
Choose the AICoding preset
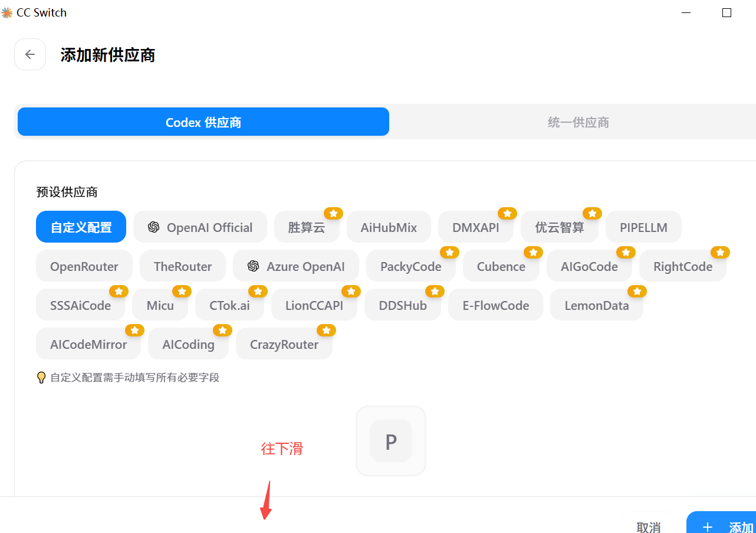[x=188, y=344]
